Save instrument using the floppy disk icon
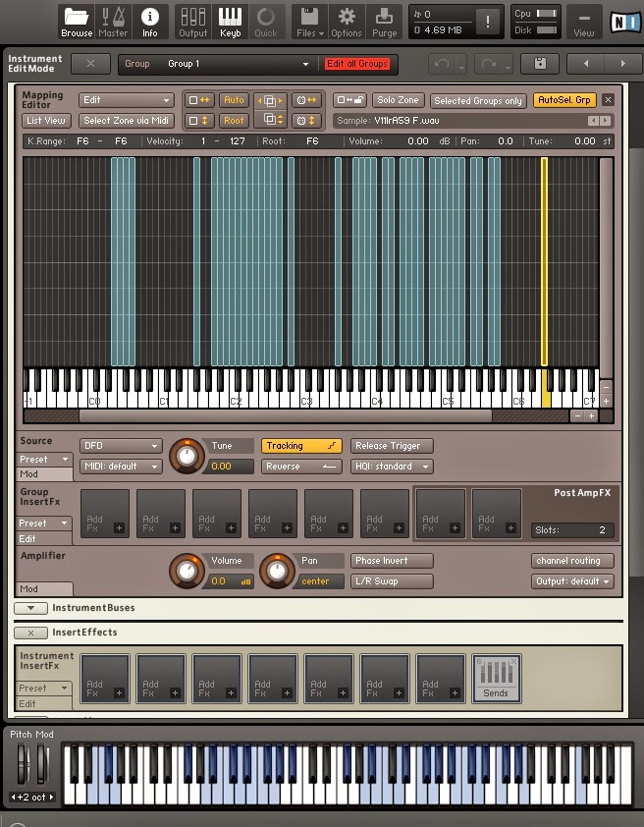Image resolution: width=644 pixels, height=827 pixels. tap(540, 64)
